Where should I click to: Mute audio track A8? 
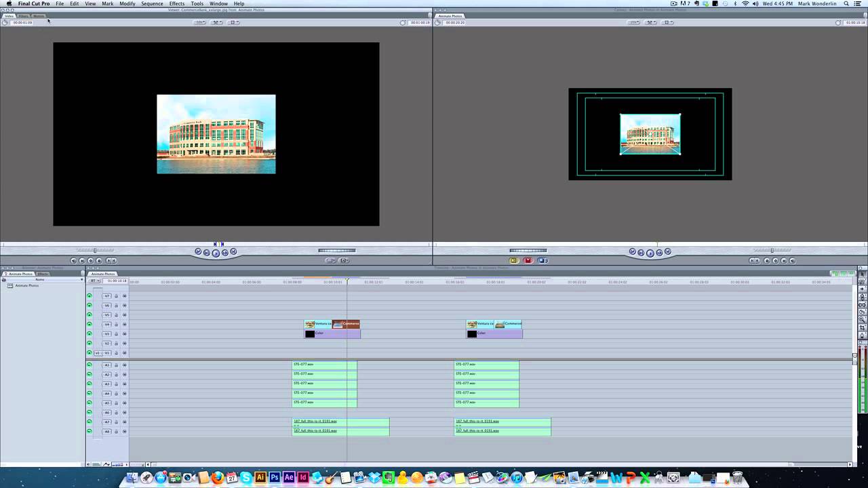coord(90,432)
